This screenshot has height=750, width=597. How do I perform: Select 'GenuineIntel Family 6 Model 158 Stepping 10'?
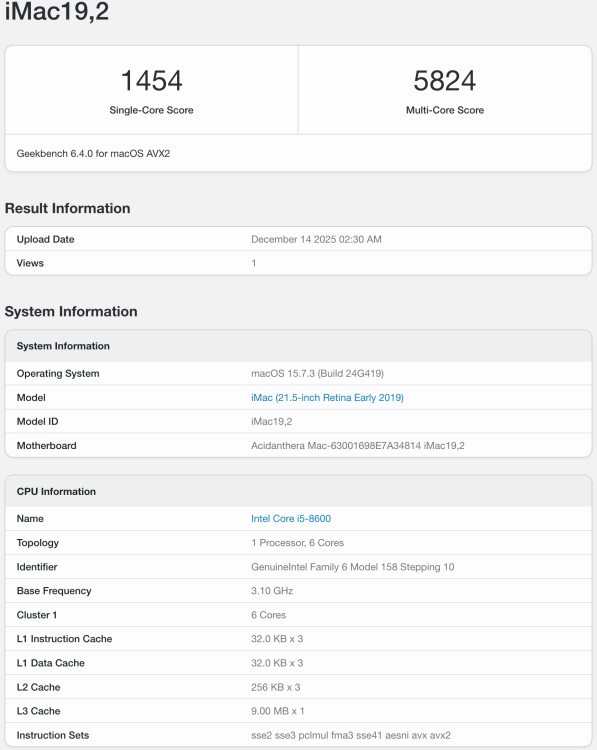click(353, 567)
